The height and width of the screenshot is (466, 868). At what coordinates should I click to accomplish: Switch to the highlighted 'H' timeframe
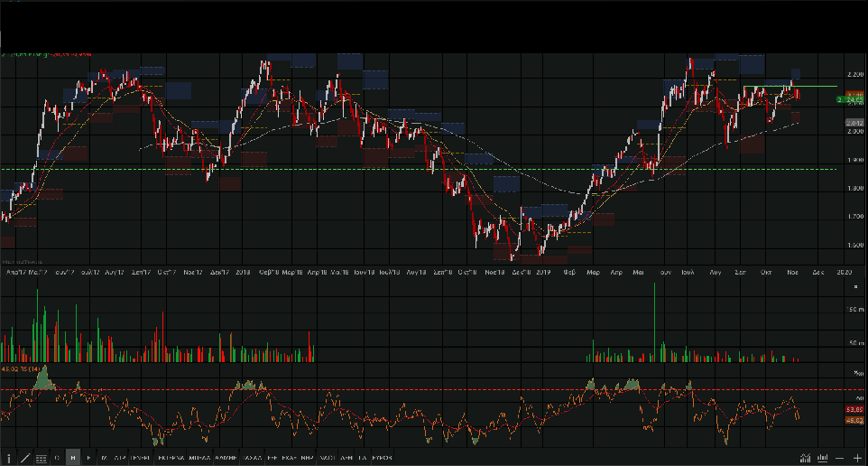click(73, 458)
